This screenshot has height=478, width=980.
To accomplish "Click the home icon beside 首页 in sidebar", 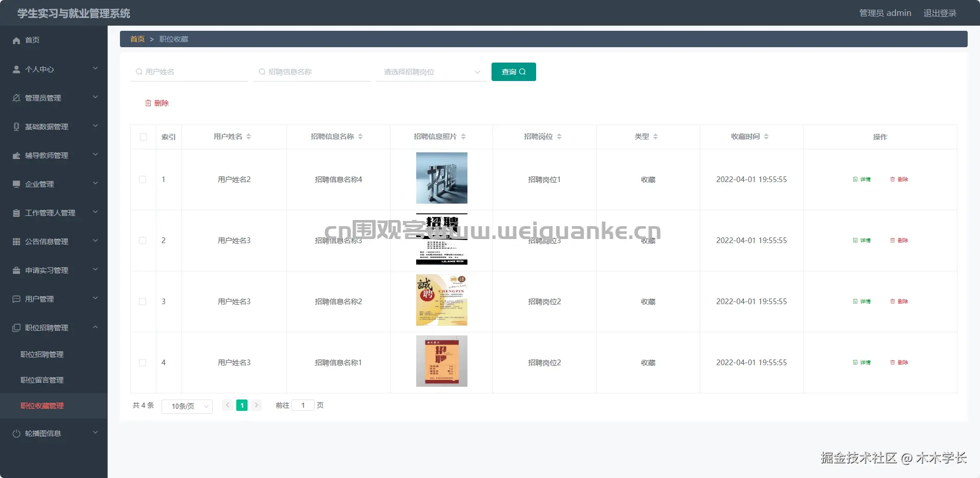I will [x=16, y=41].
